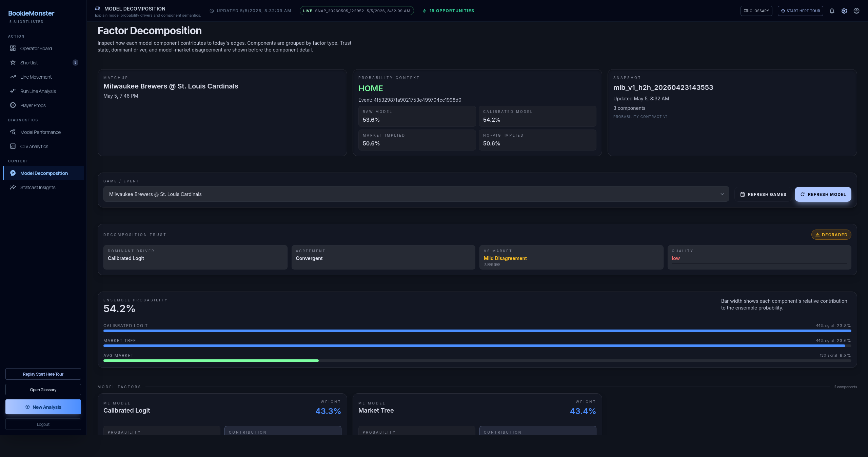
Task: Click the 43.3% weight value
Action: pos(328,411)
